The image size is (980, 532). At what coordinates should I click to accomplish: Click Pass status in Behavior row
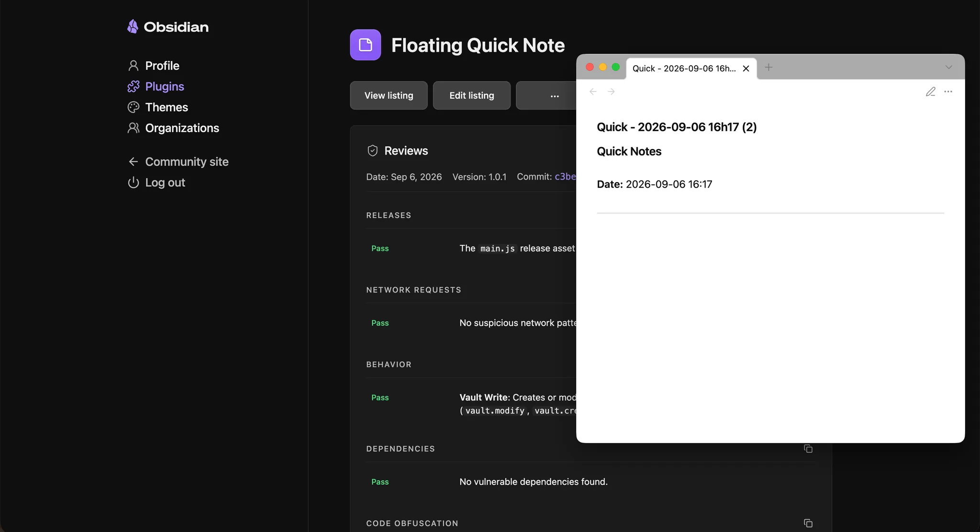[x=380, y=398]
